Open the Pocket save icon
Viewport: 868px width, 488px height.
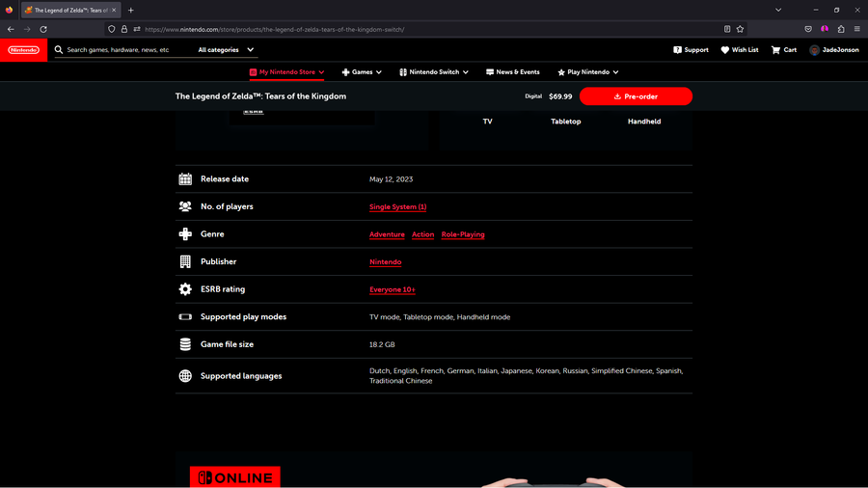[x=808, y=29]
